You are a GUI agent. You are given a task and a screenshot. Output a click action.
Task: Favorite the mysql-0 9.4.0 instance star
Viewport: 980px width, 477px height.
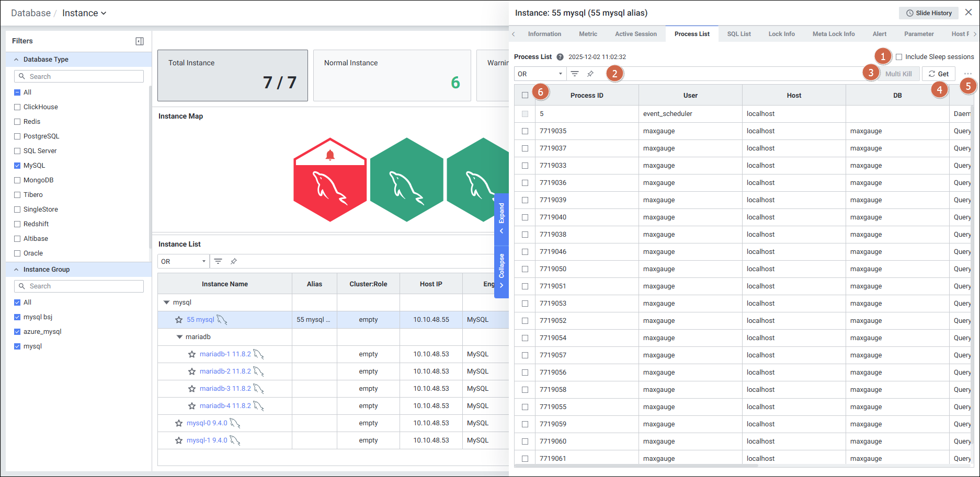click(x=179, y=423)
